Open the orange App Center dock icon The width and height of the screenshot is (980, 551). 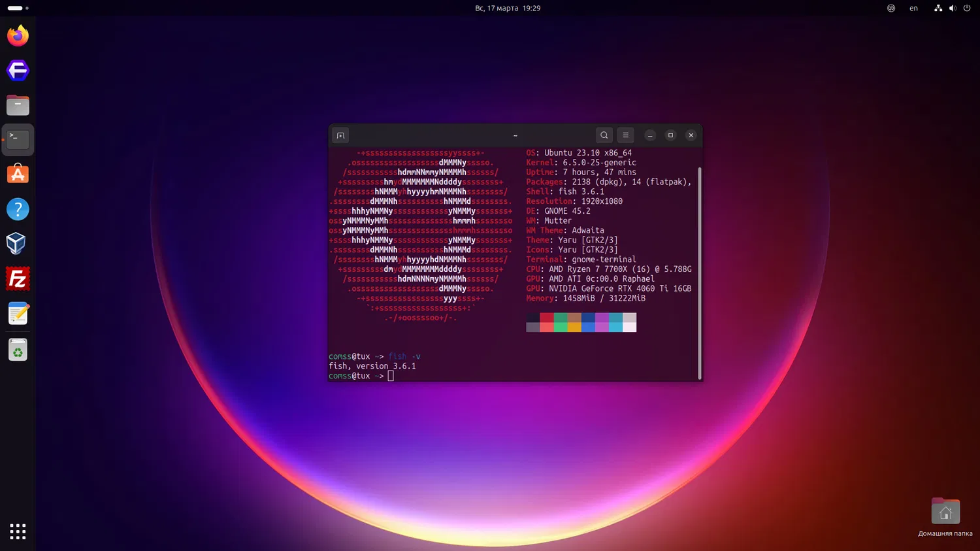tap(18, 174)
